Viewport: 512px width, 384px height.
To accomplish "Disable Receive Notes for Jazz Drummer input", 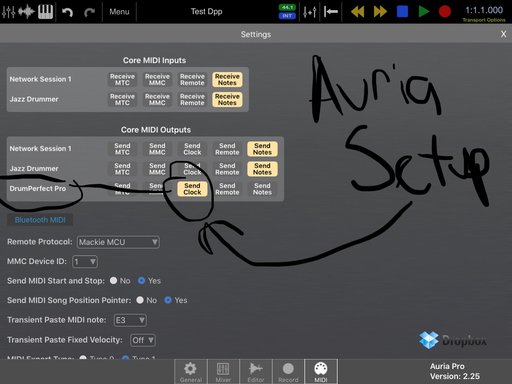I will pos(227,100).
